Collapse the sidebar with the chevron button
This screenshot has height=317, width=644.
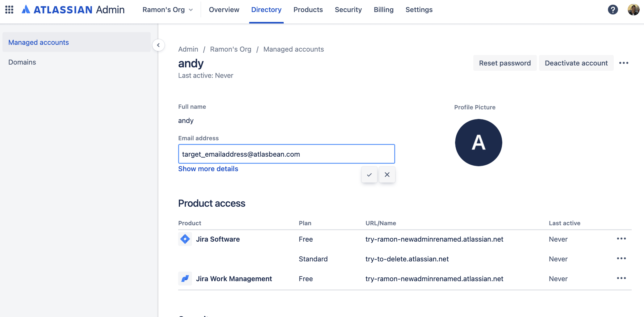(x=158, y=45)
